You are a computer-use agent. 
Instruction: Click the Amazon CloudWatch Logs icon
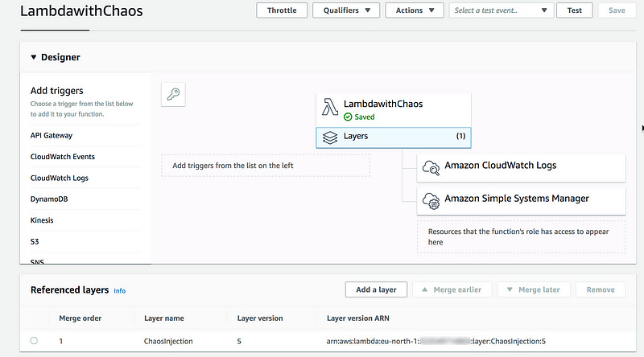(431, 168)
